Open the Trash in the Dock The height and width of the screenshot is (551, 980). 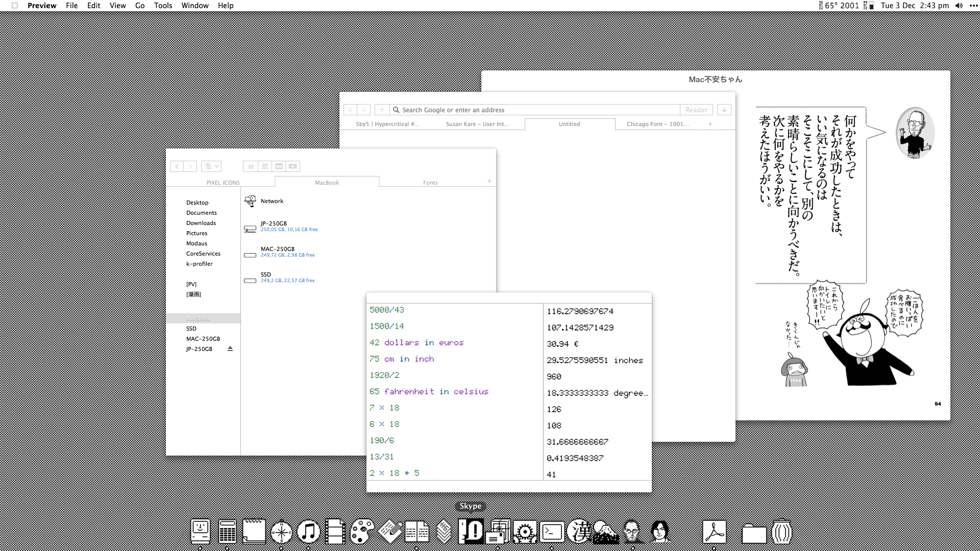(781, 532)
